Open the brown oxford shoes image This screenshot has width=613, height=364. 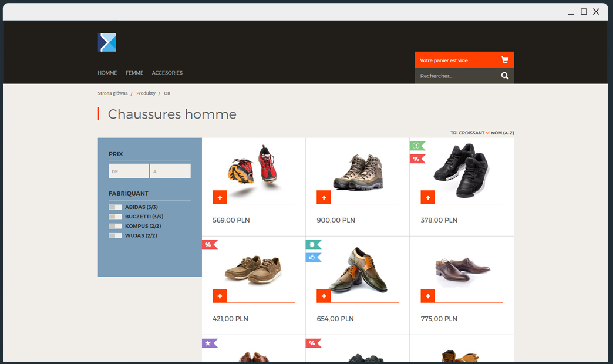463,270
